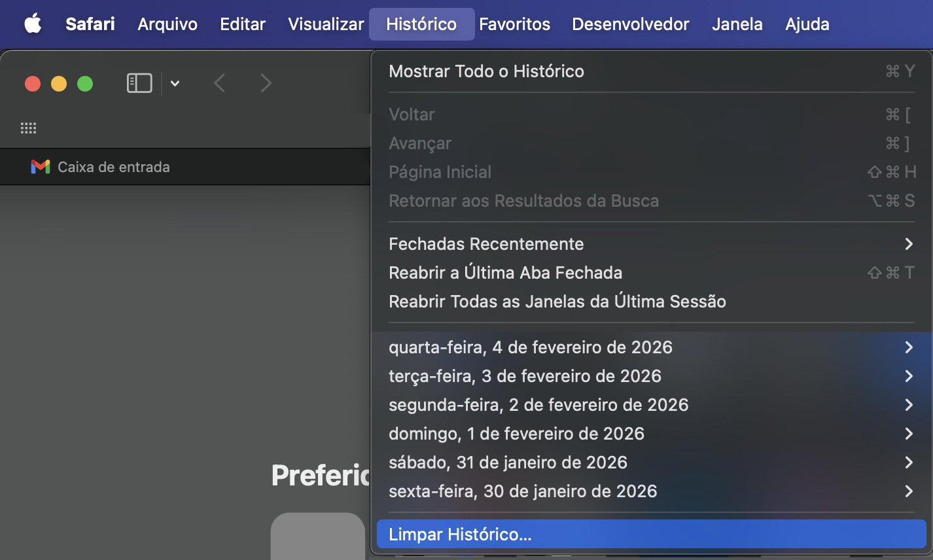Image resolution: width=933 pixels, height=560 pixels.
Task: Open the Desenvolvedor menu
Action: (x=630, y=24)
